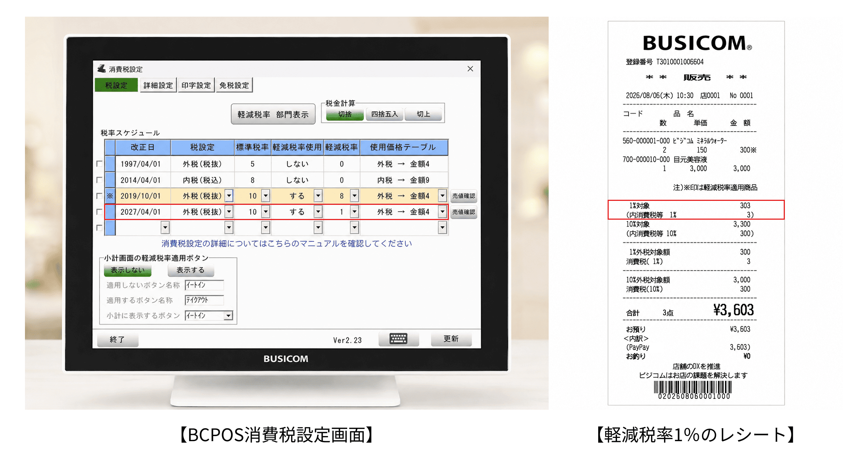868x456 pixels.
Task: Select the 1997/04/01 date cell
Action: (143, 164)
